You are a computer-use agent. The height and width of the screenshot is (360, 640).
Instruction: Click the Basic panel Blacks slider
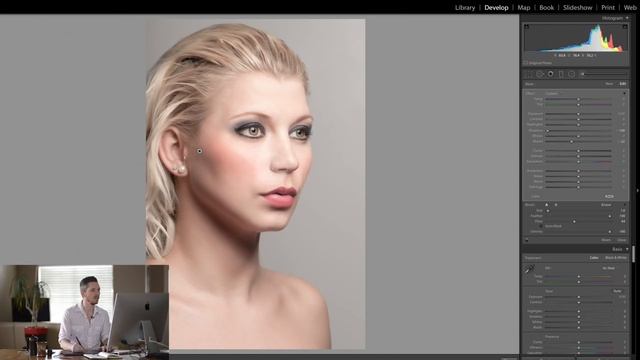tap(578, 327)
